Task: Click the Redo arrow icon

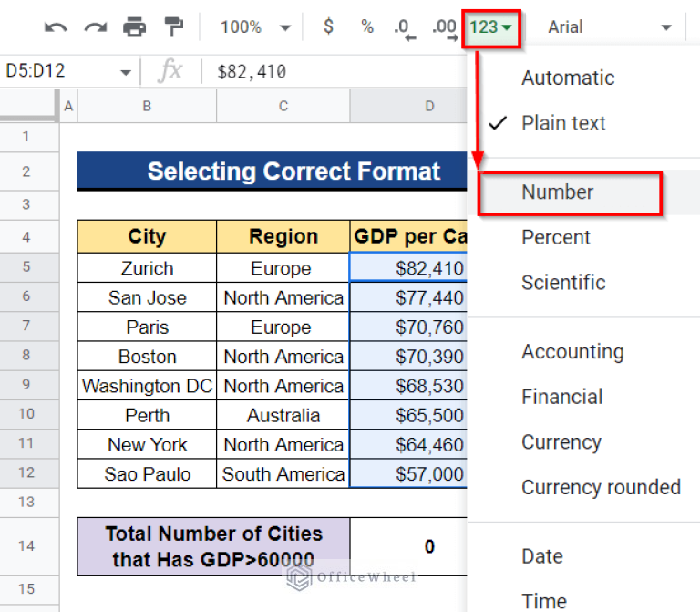Action: click(96, 27)
